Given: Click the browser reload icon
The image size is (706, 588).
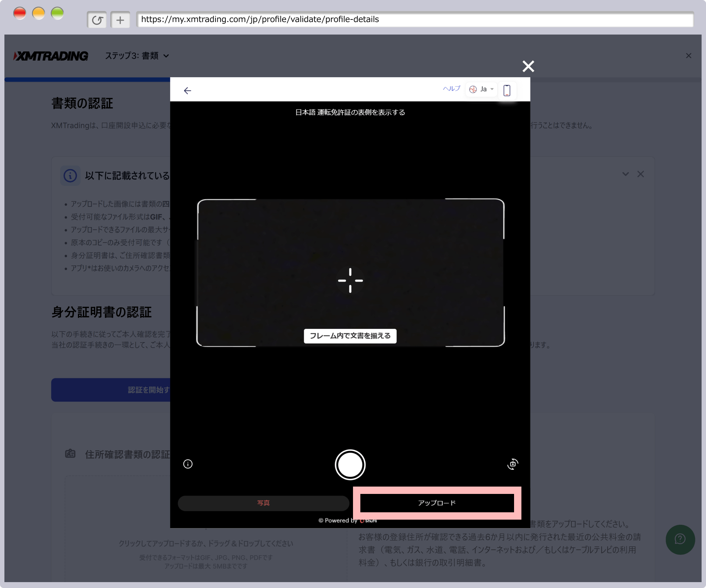Looking at the screenshot, I should tap(97, 20).
